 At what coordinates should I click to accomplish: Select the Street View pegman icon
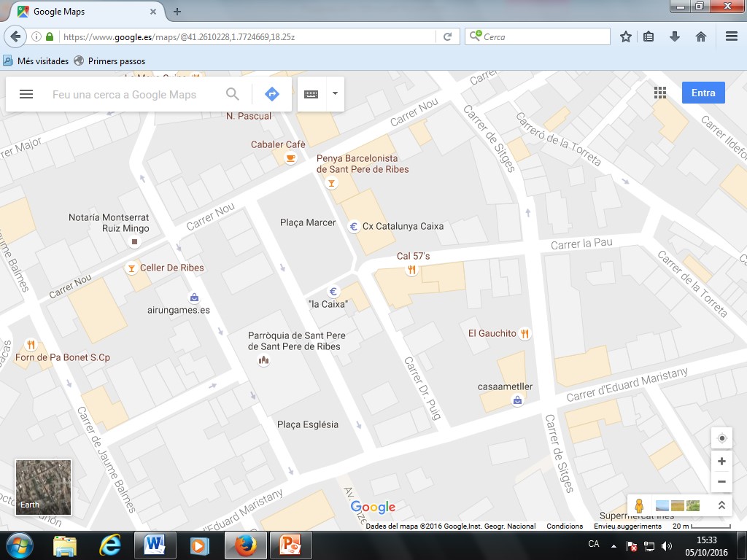(639, 505)
